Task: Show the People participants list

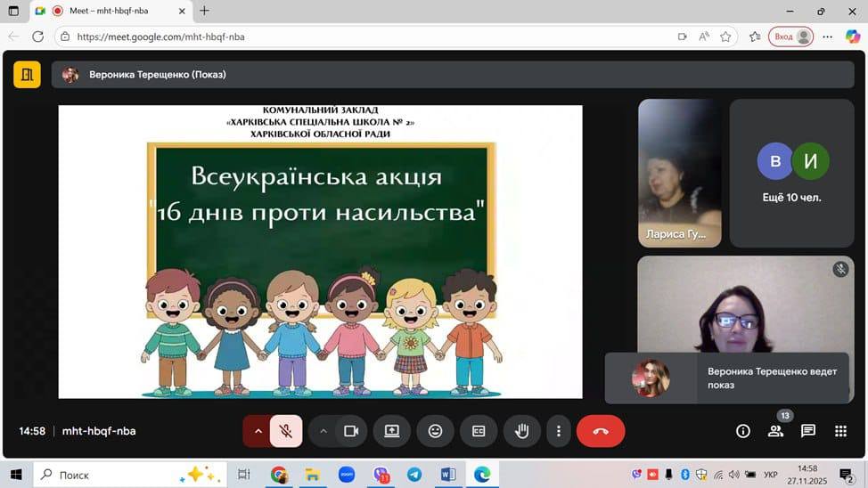Action: 775,431
